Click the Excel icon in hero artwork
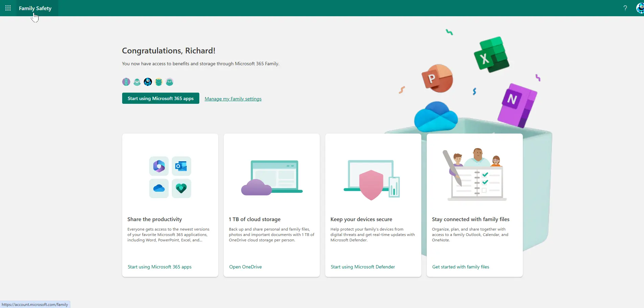This screenshot has height=308, width=644. 491,55
